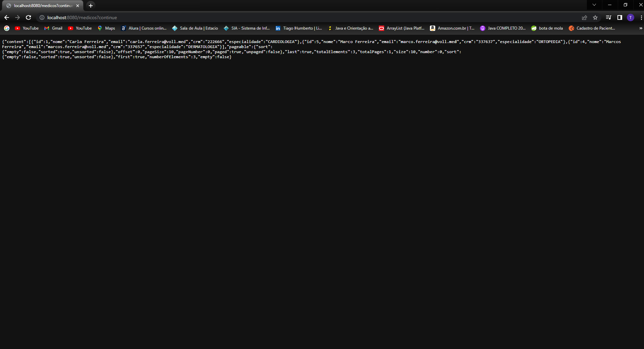The width and height of the screenshot is (644, 349).
Task: Share this page icon in address bar
Action: (585, 17)
